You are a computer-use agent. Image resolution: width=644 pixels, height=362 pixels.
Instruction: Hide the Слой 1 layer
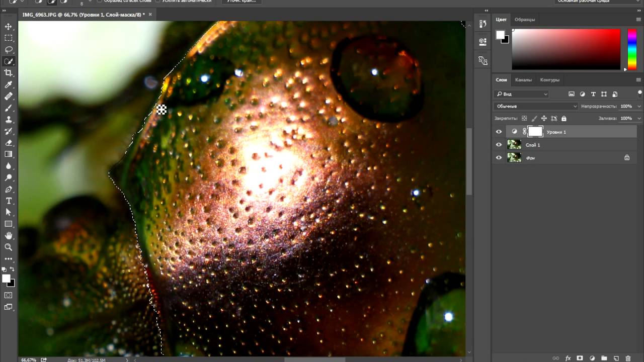click(499, 145)
